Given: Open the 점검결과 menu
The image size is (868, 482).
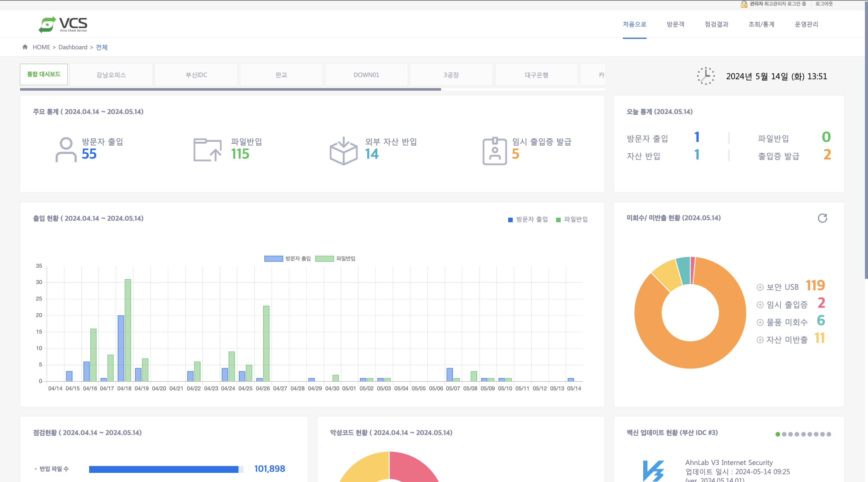Looking at the screenshot, I should point(716,24).
